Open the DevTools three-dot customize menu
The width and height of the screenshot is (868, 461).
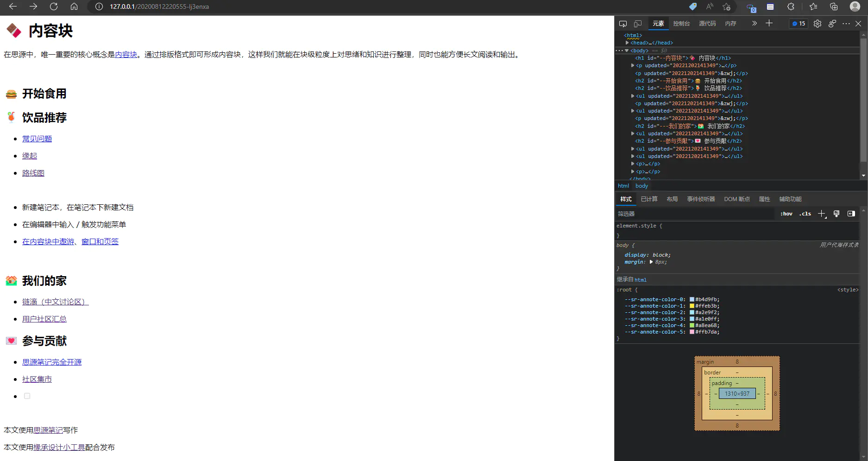846,24
